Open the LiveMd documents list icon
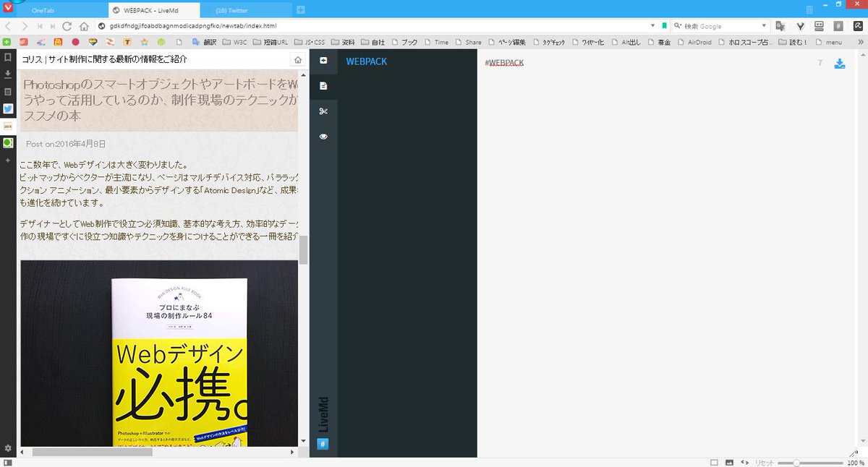The height and width of the screenshot is (467, 868). coord(323,85)
